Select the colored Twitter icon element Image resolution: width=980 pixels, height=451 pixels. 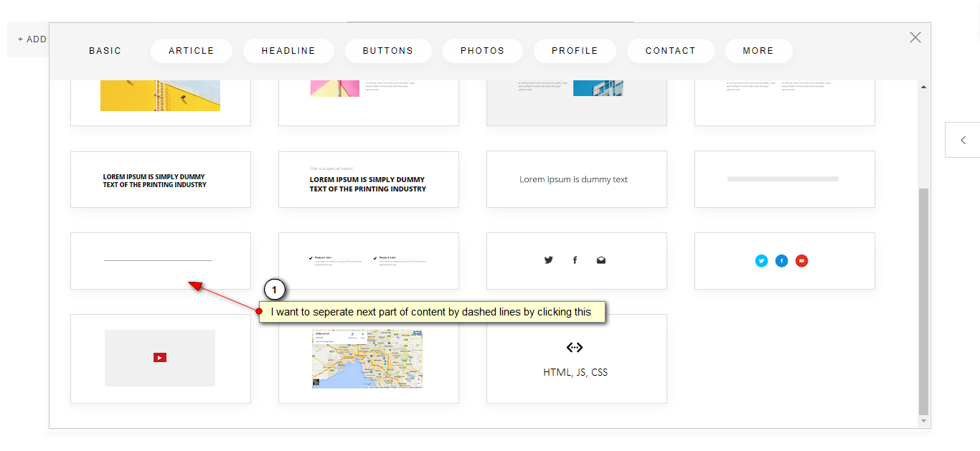coord(761,261)
